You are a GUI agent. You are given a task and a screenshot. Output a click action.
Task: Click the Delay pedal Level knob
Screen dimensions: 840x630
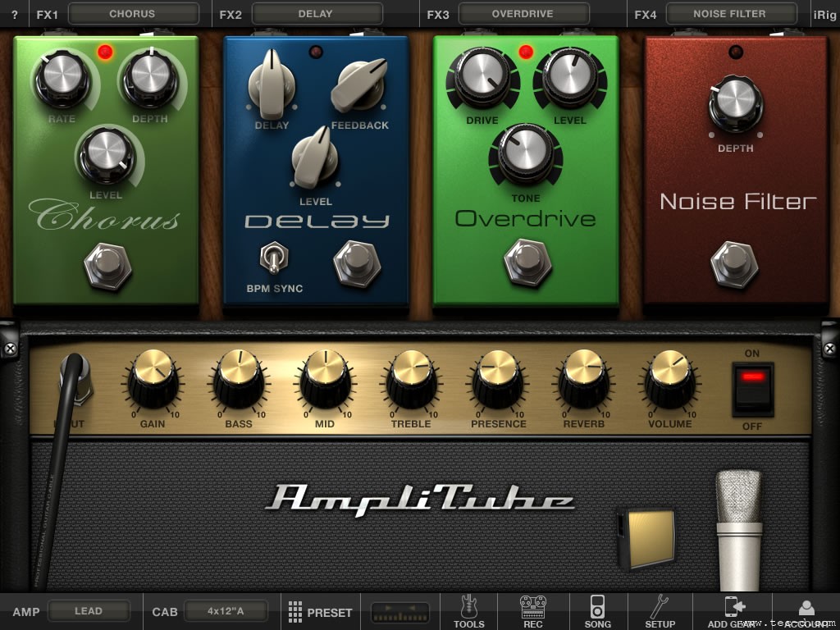[315, 158]
